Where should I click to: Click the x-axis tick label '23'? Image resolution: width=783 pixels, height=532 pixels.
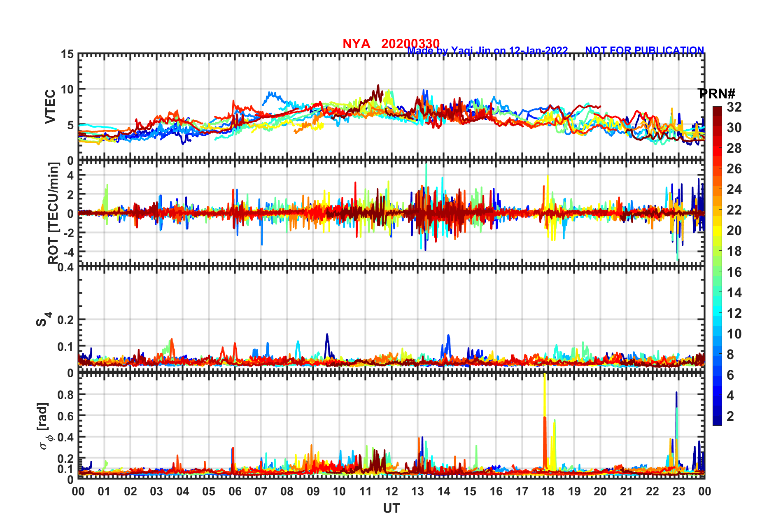pos(678,491)
